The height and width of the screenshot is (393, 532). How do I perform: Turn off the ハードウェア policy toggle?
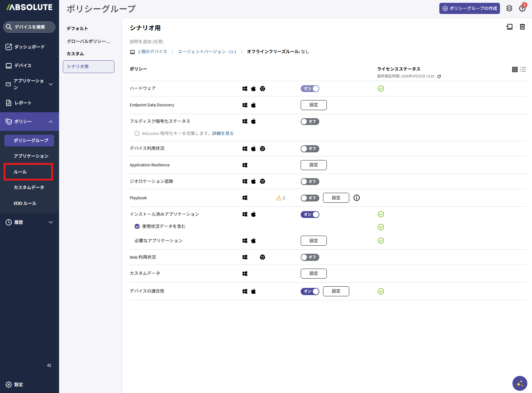point(310,89)
